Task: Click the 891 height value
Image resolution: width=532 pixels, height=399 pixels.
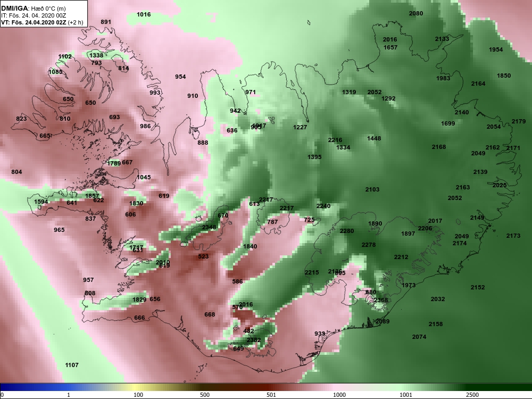Action: click(x=106, y=22)
